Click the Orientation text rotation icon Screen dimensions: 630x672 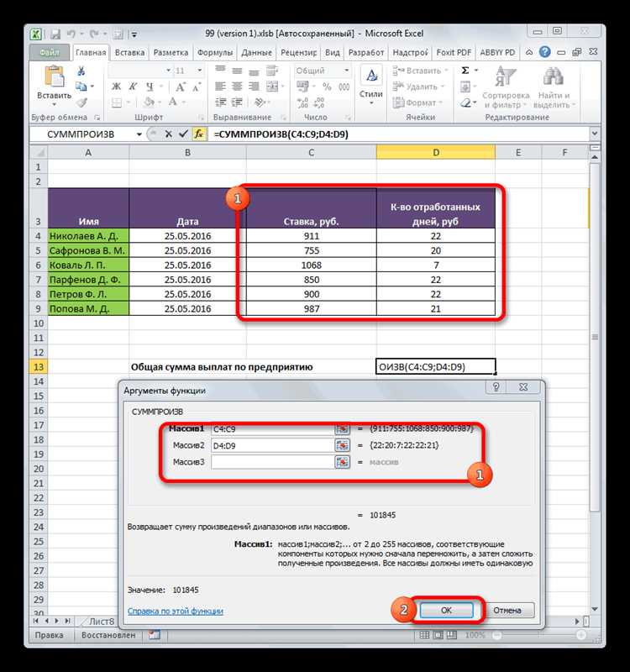tap(259, 102)
